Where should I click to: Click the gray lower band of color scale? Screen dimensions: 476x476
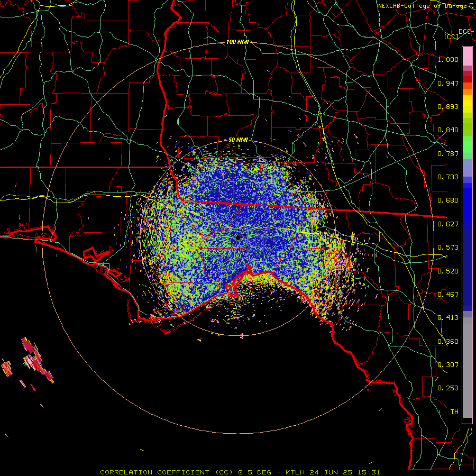click(467, 368)
